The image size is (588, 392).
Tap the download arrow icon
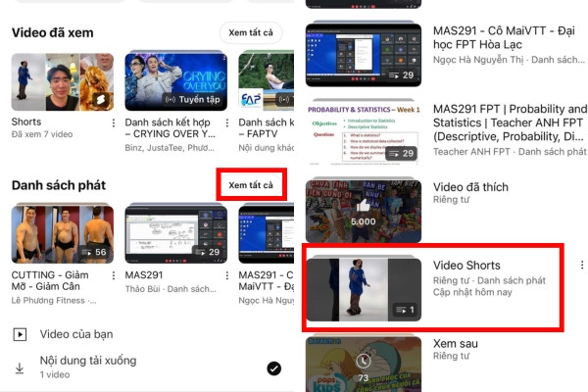click(20, 368)
